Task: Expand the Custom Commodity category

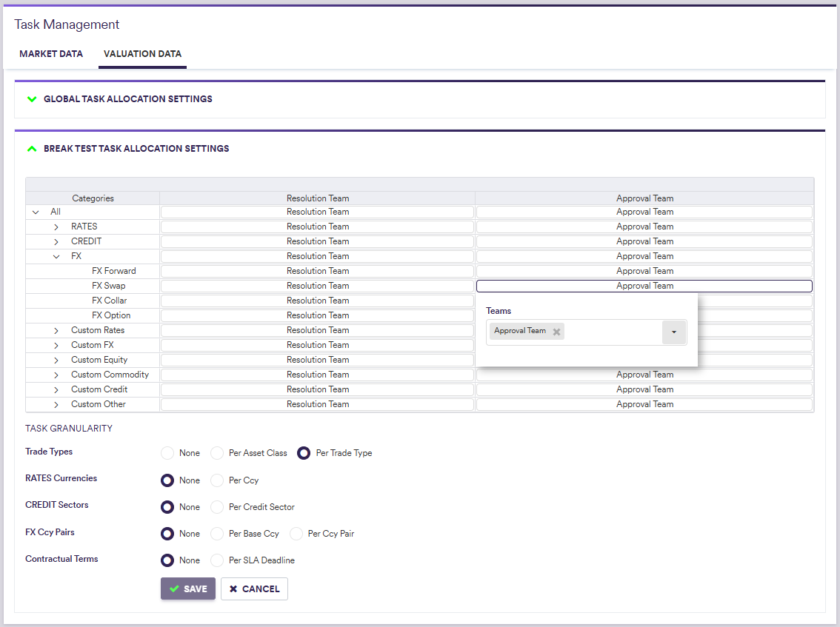Action: pyautogui.click(x=56, y=375)
